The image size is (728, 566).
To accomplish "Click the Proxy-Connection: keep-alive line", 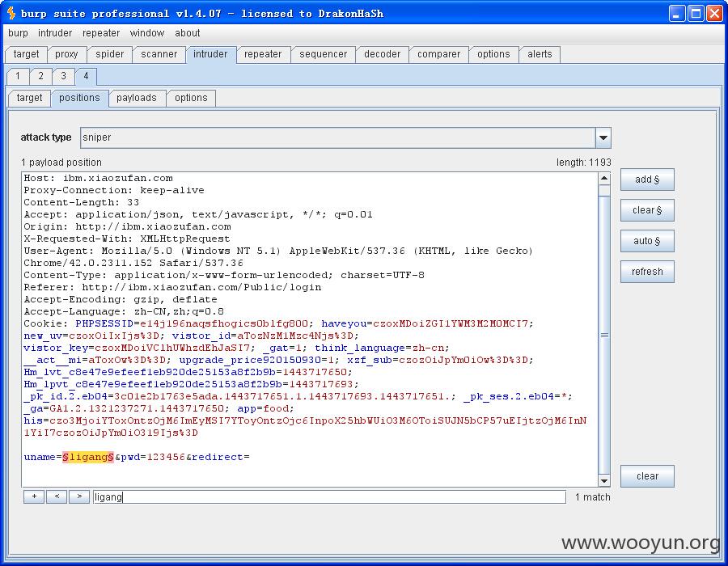I will pyautogui.click(x=114, y=190).
